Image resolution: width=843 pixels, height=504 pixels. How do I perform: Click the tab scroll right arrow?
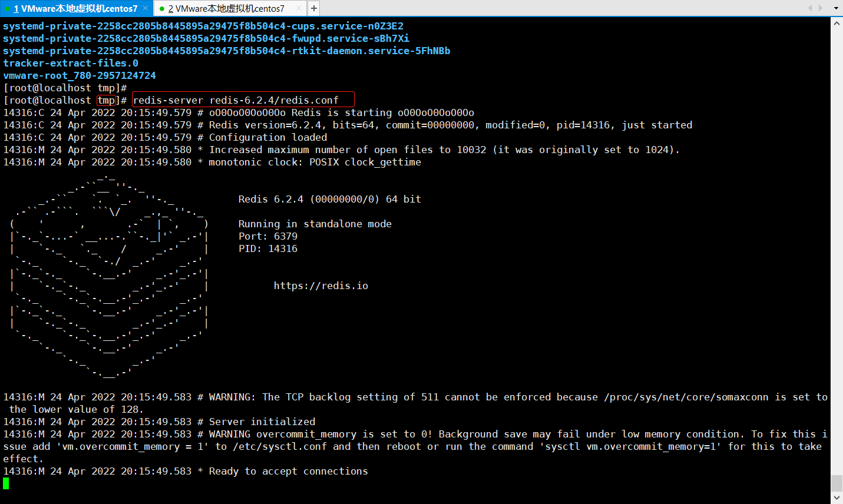coord(821,8)
